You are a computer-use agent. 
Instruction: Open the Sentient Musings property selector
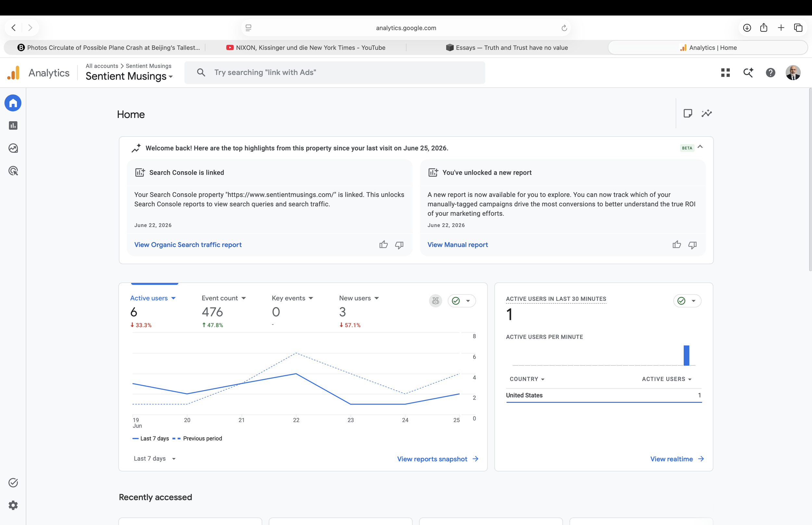click(x=129, y=76)
